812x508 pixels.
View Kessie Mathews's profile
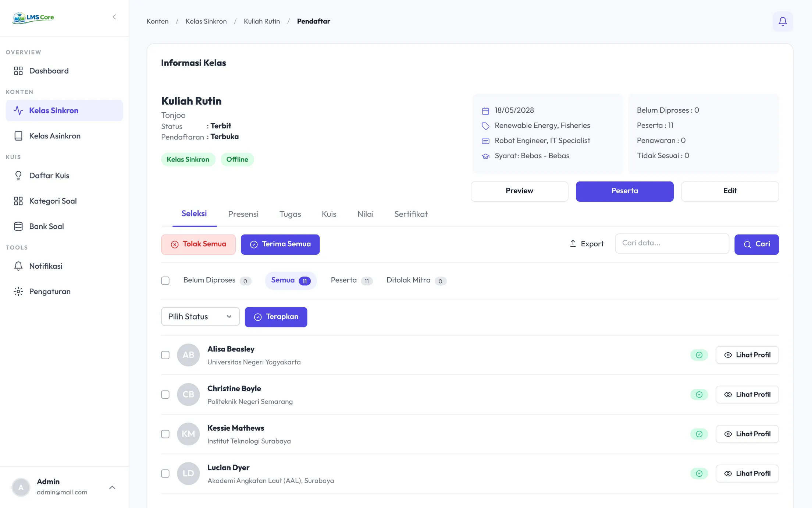(747, 434)
